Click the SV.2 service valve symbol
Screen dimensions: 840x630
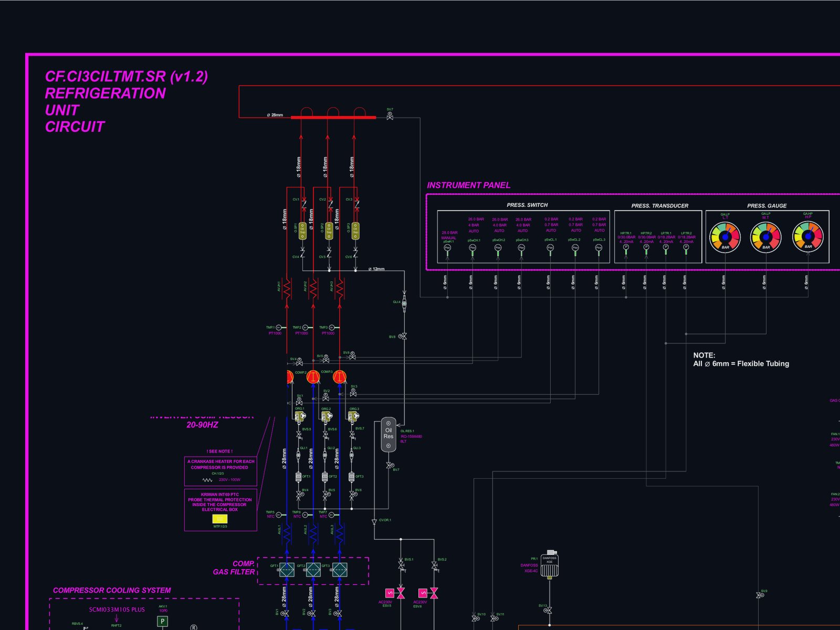coord(326,397)
